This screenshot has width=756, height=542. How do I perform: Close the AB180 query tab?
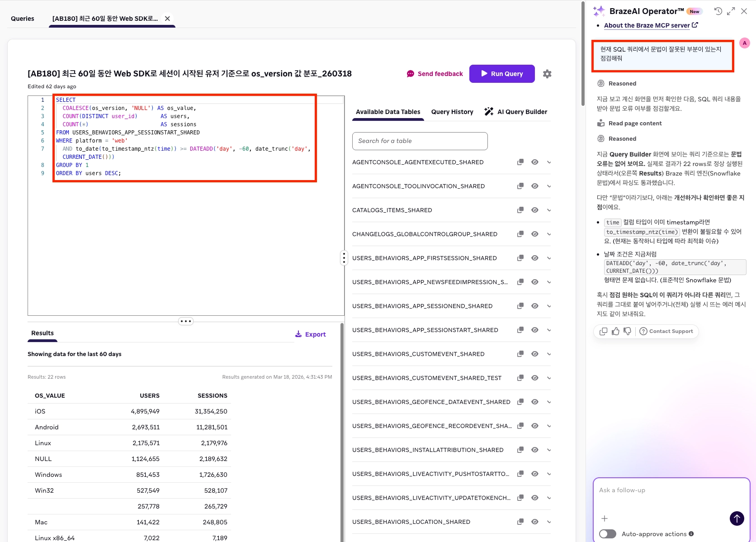167,19
